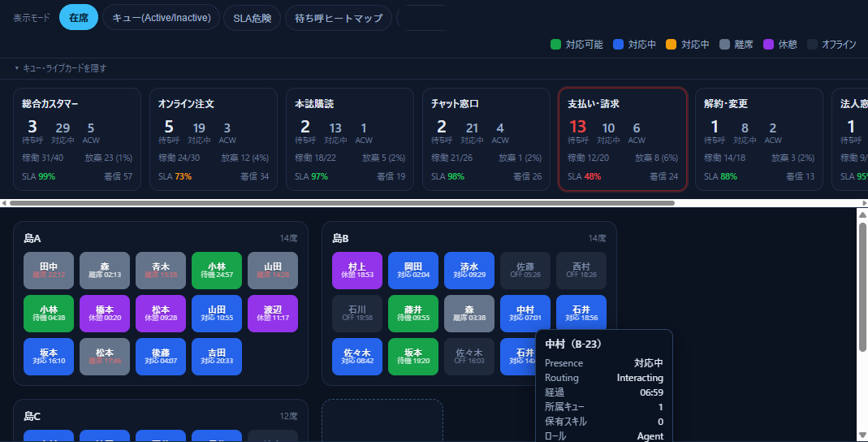868x442 pixels.
Task: Click 着信 26 in チャット窓口 card
Action: pos(528,176)
